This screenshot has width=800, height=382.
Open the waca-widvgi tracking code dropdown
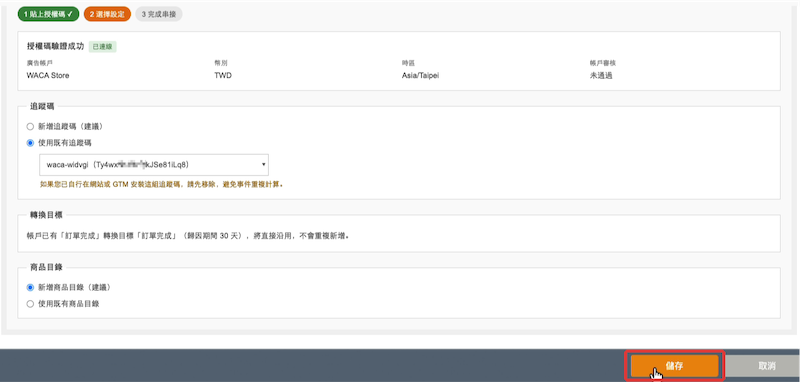coord(154,165)
